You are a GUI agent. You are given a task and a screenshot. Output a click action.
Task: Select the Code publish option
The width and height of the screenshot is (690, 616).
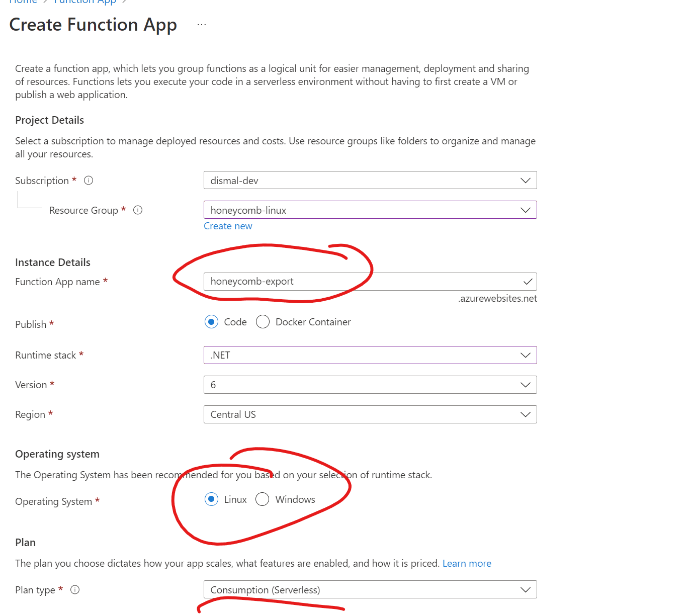click(x=211, y=322)
